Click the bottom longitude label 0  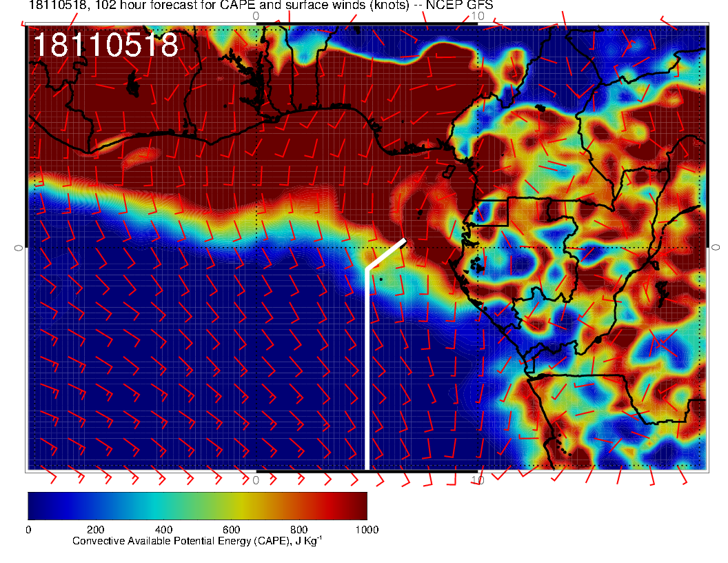[256, 480]
